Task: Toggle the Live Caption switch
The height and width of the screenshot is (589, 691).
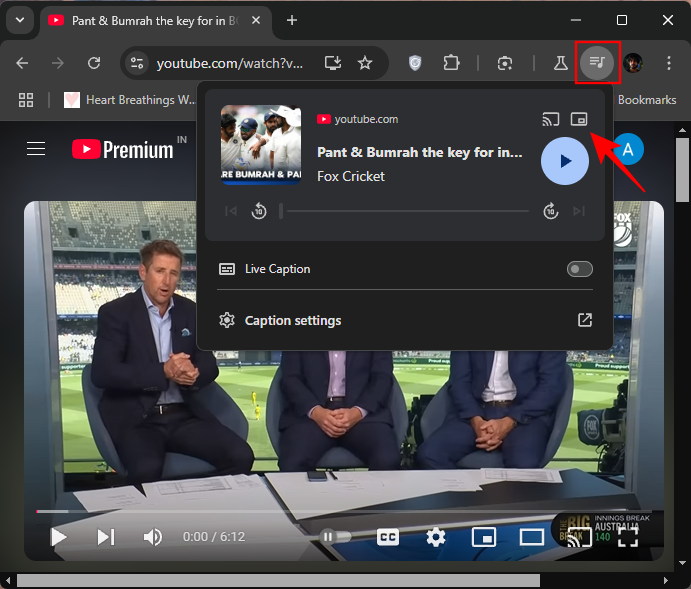Action: (x=579, y=269)
